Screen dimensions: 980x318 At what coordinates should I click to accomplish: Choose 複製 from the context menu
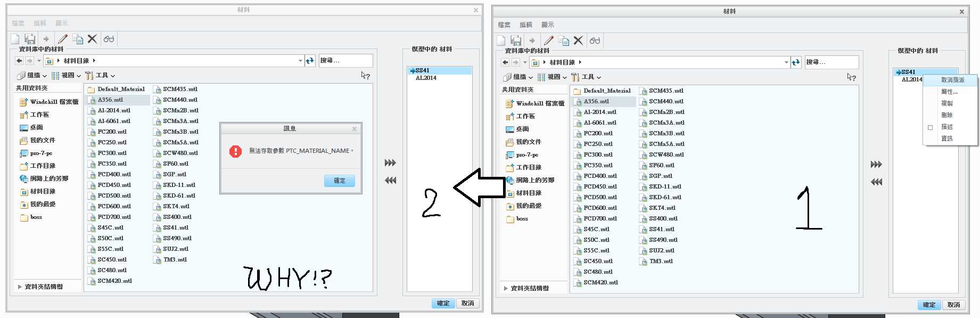pos(951,103)
